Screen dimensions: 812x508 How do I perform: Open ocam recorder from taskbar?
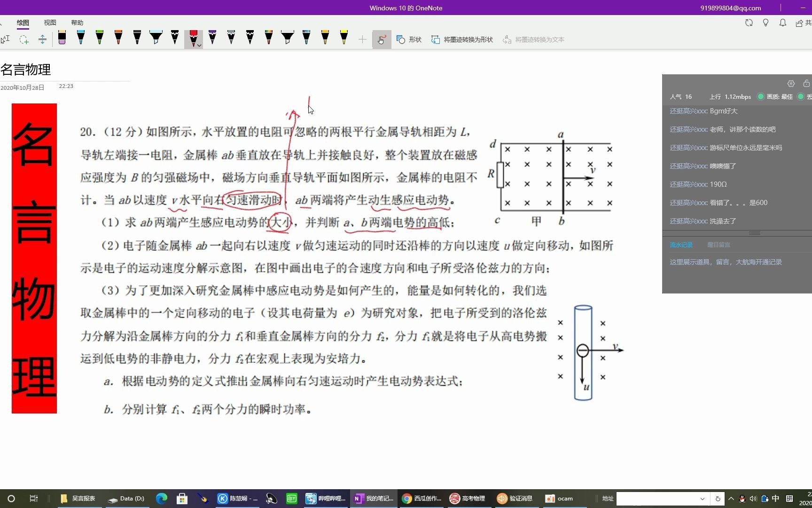coord(559,499)
